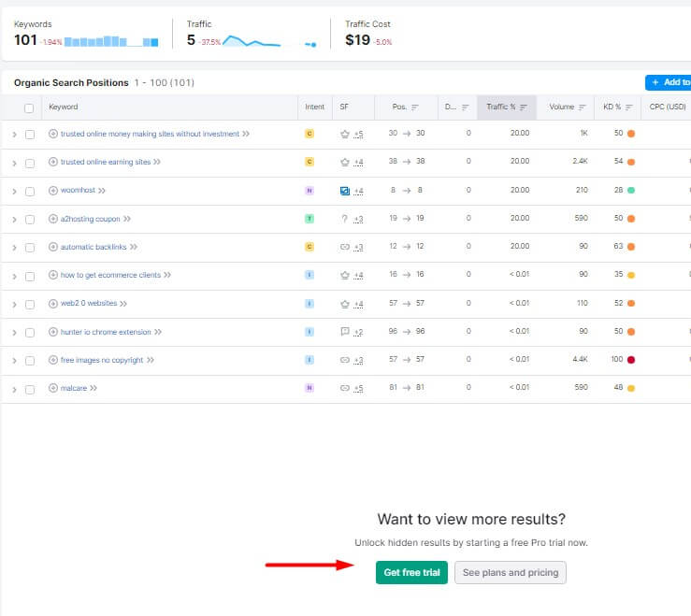Image resolution: width=691 pixels, height=616 pixels.
Task: Check the box for a2hosting coupon row
Action: click(x=30, y=220)
